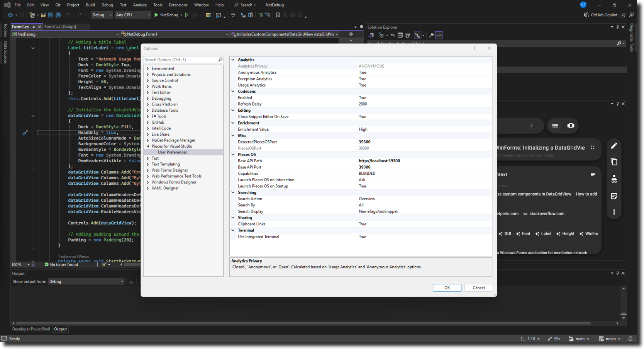The width and height of the screenshot is (644, 349).
Task: Click the single-disk Save icon
Action: tap(51, 15)
